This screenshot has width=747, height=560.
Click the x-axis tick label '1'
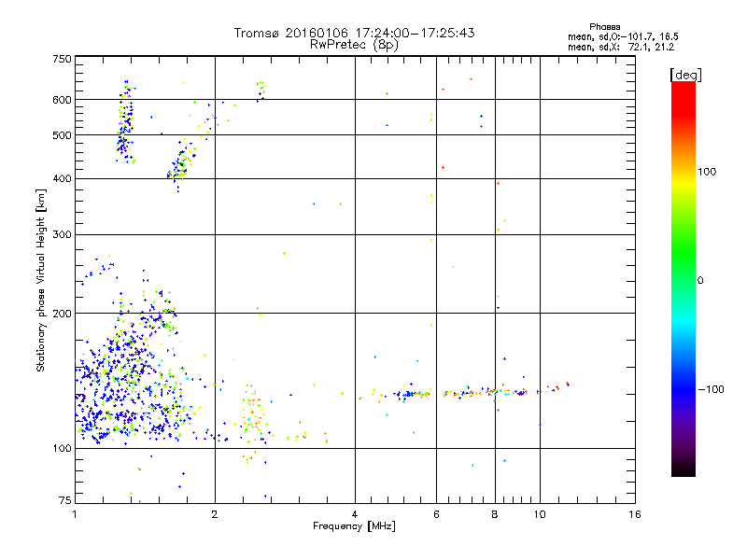75,514
